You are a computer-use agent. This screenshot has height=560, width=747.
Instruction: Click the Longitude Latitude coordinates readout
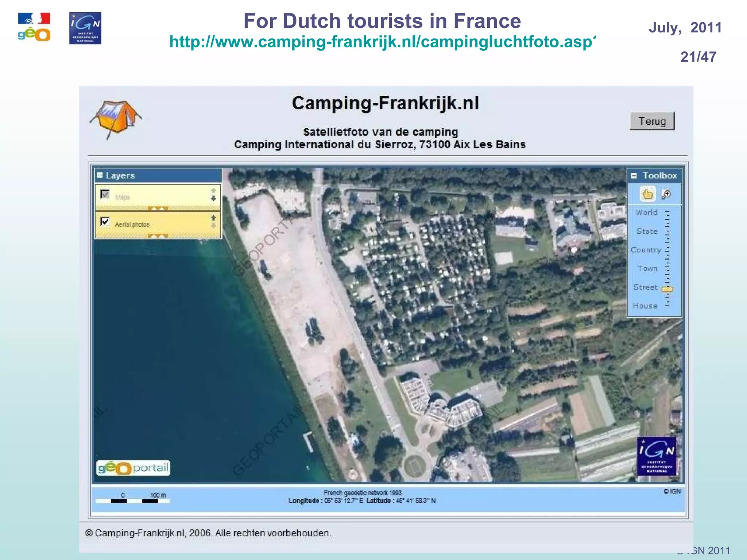(362, 501)
